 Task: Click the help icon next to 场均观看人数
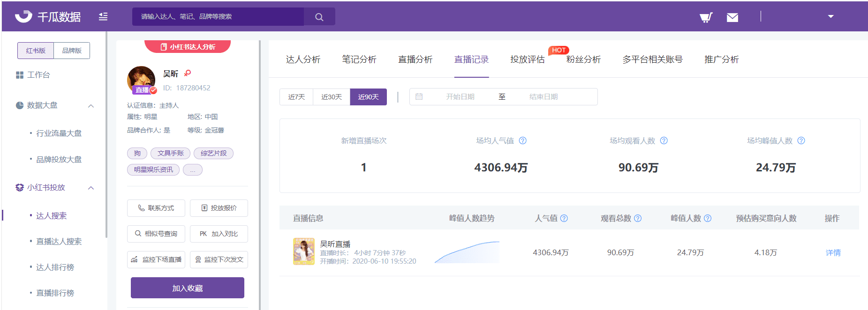click(664, 140)
